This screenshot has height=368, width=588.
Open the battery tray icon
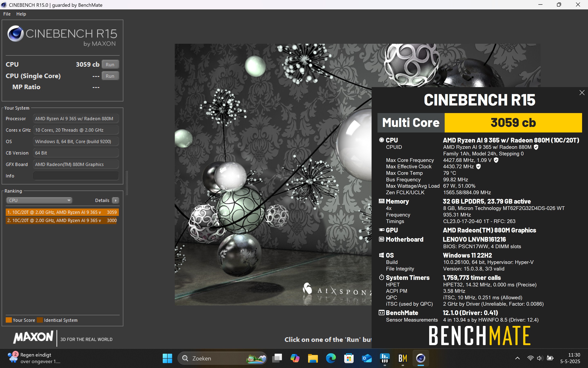[x=550, y=358]
